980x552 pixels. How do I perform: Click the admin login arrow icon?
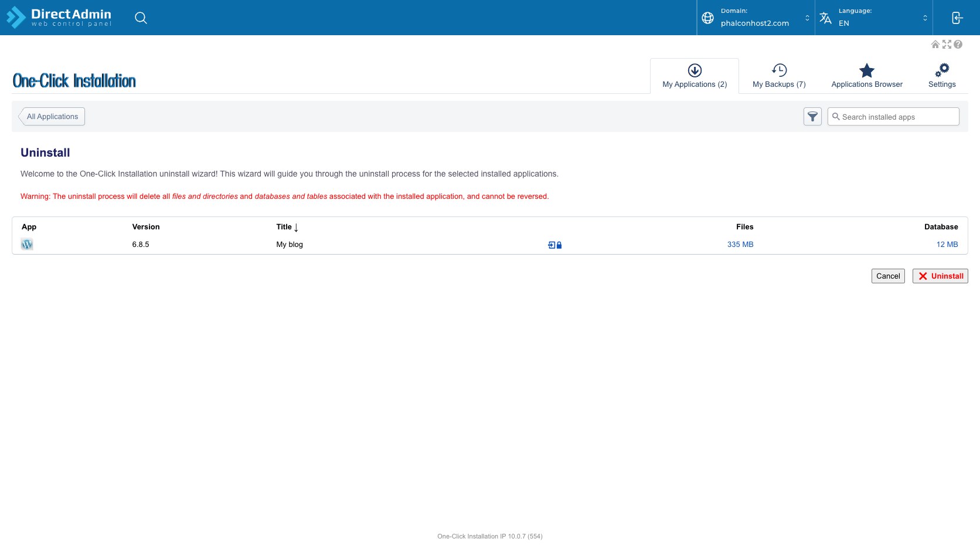(552, 245)
